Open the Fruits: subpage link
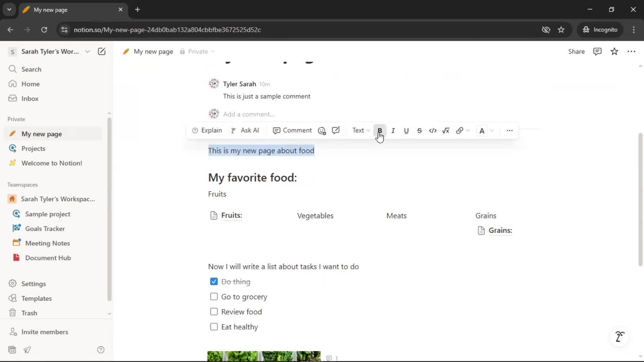The width and height of the screenshot is (644, 362). (226, 216)
